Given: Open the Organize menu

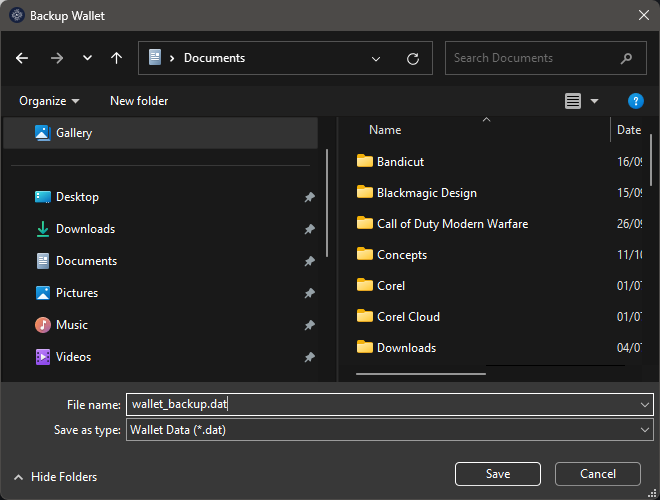Looking at the screenshot, I should [49, 101].
